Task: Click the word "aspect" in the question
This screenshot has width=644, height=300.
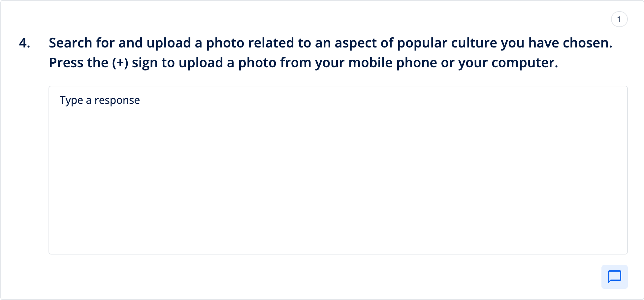Action: [x=357, y=43]
